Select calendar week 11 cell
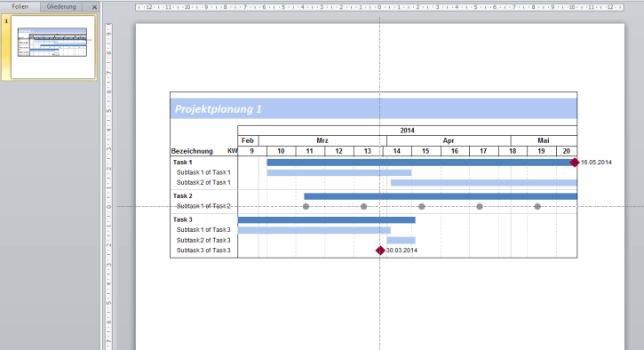644x350 pixels. 310,151
